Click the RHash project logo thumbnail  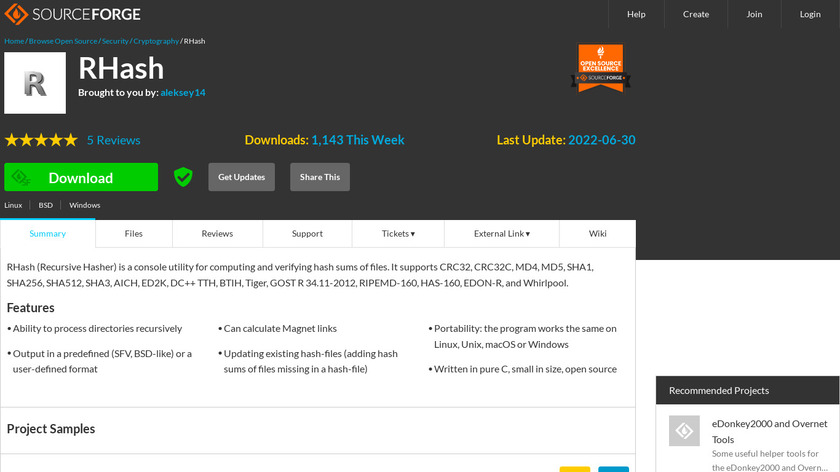pyautogui.click(x=35, y=83)
